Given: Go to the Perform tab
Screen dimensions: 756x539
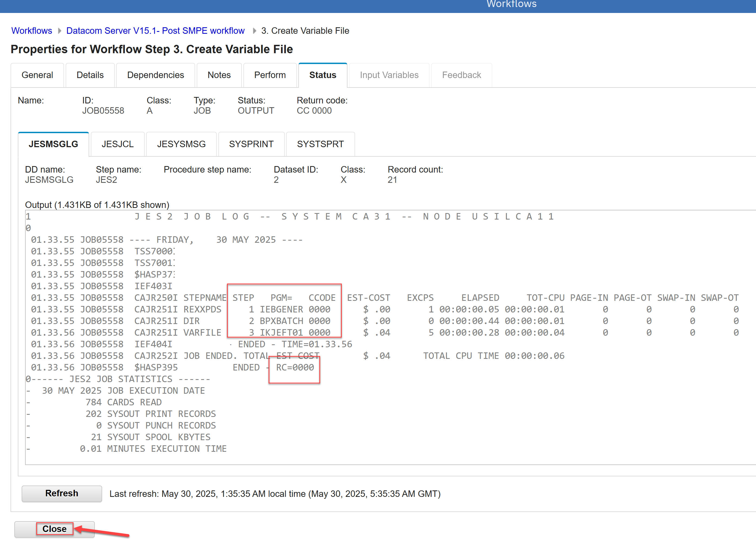Looking at the screenshot, I should coord(270,75).
